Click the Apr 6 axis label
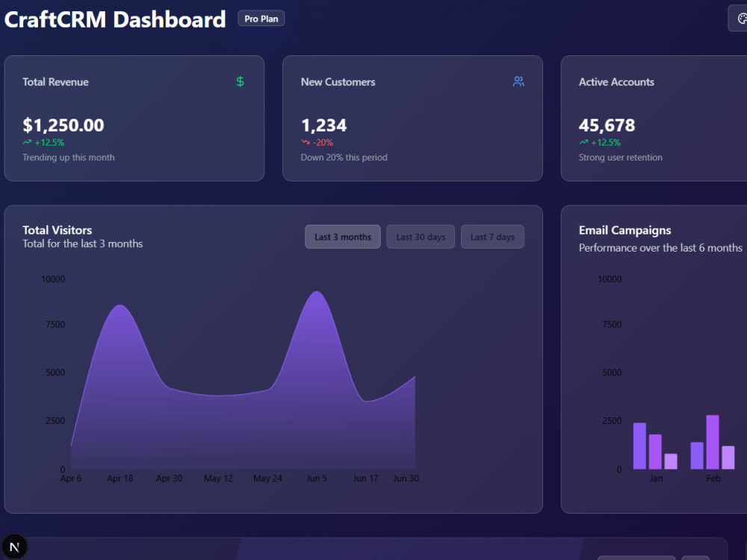 (70, 478)
